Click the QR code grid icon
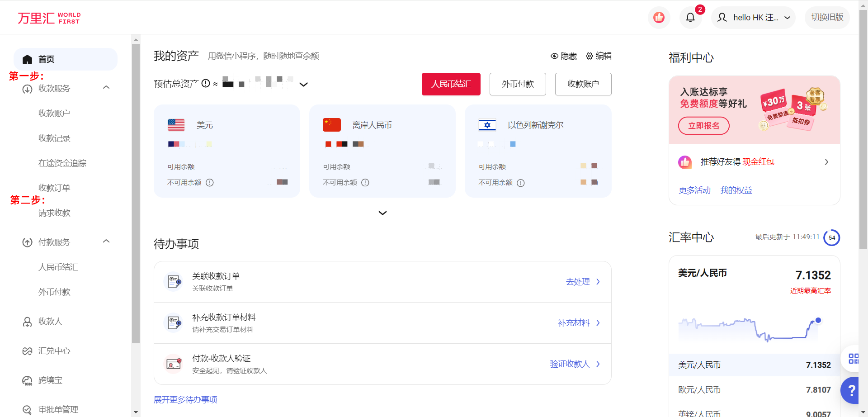Viewport: 868px width, 417px height. pyautogui.click(x=853, y=359)
